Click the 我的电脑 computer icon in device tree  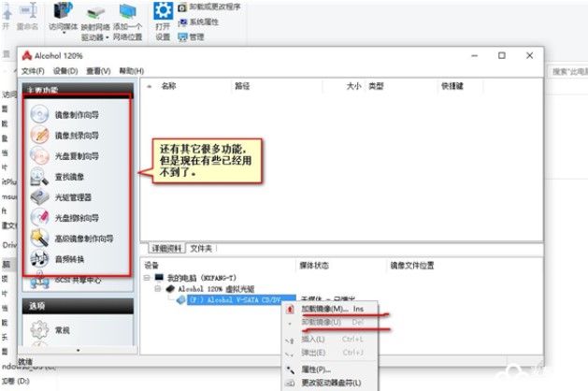[x=159, y=278]
